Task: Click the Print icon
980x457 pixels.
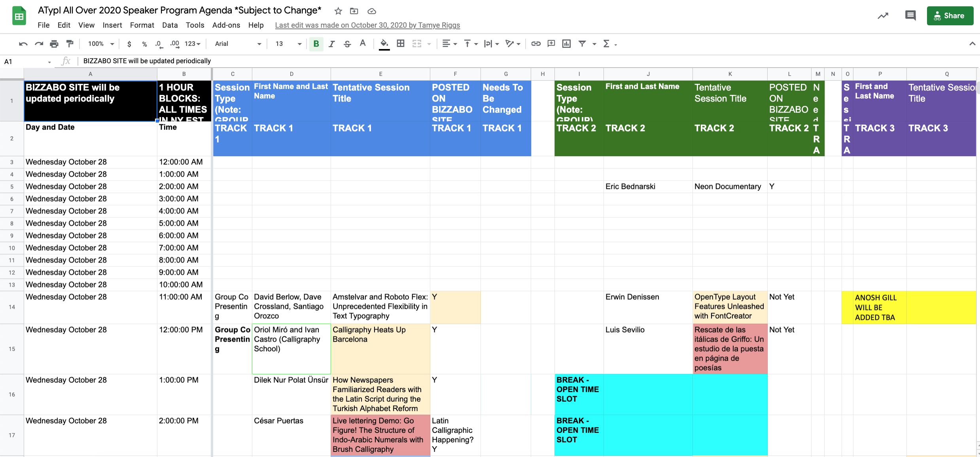Action: [54, 44]
